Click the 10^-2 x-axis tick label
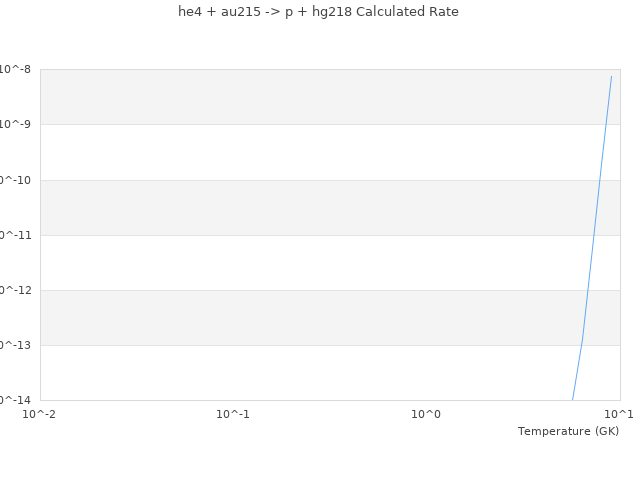Image resolution: width=640 pixels, height=480 pixels. point(41,414)
